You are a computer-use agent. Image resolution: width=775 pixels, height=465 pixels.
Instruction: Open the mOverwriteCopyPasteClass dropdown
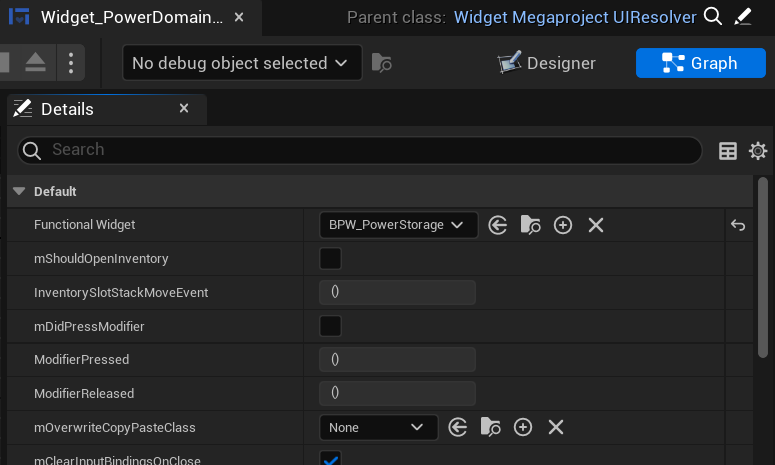[x=379, y=427]
